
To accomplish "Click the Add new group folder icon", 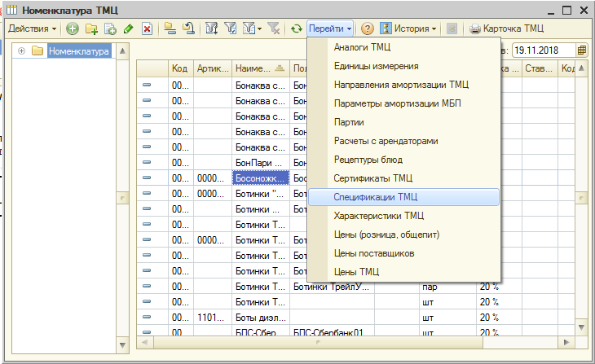I will click(x=91, y=29).
